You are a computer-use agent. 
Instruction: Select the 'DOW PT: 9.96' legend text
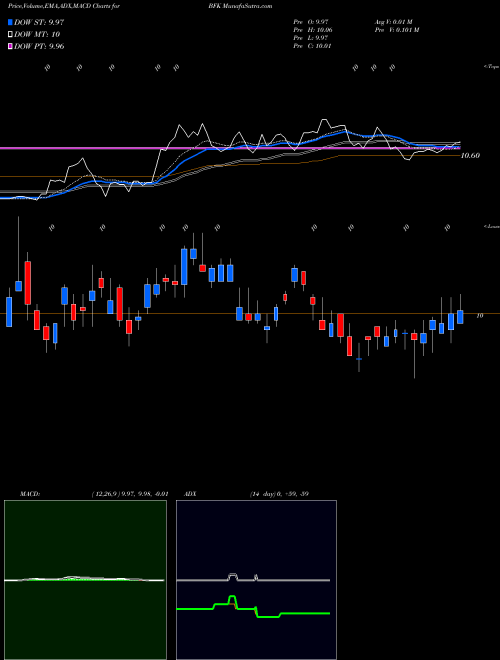coord(39,46)
